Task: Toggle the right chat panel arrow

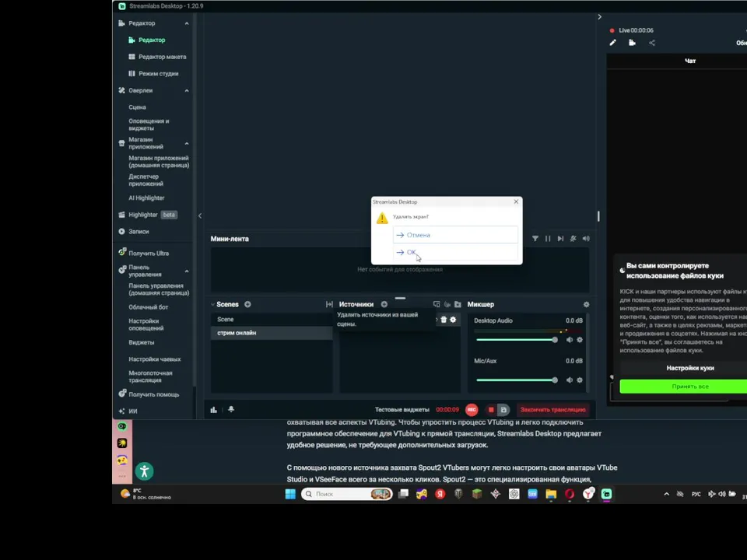Action: (x=599, y=16)
